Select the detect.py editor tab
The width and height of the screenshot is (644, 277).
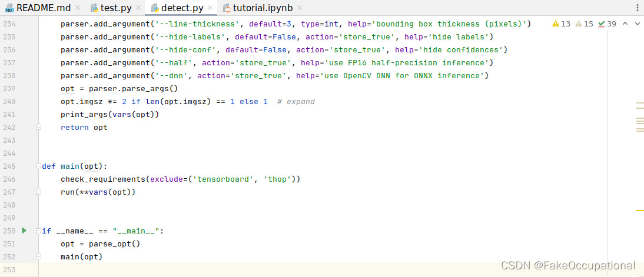point(182,8)
